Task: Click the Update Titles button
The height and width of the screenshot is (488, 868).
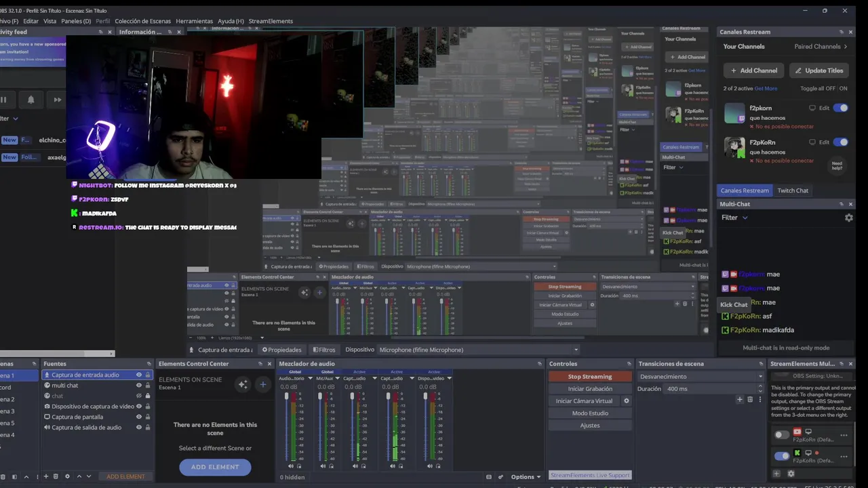Action: click(818, 70)
